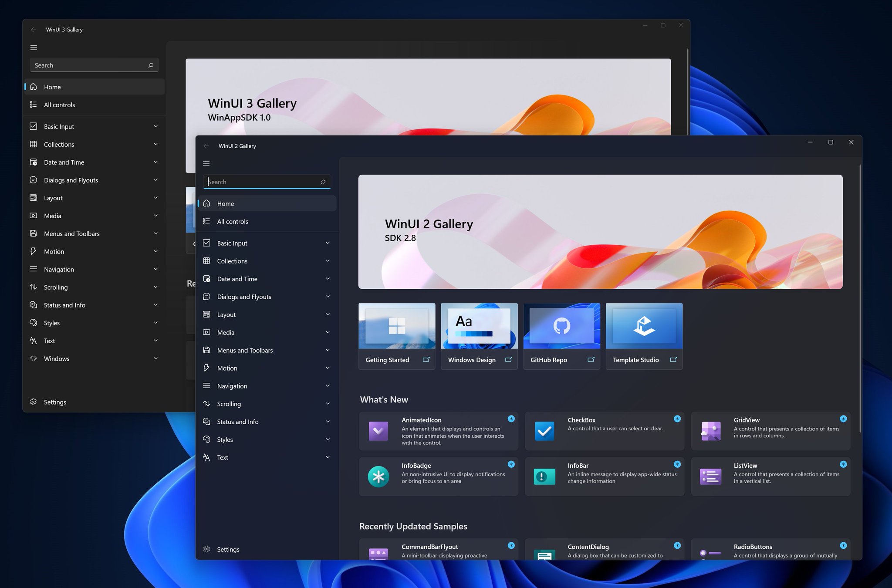The width and height of the screenshot is (892, 588).
Task: Select Home in WinUI 3 Gallery navigation
Action: click(x=52, y=87)
